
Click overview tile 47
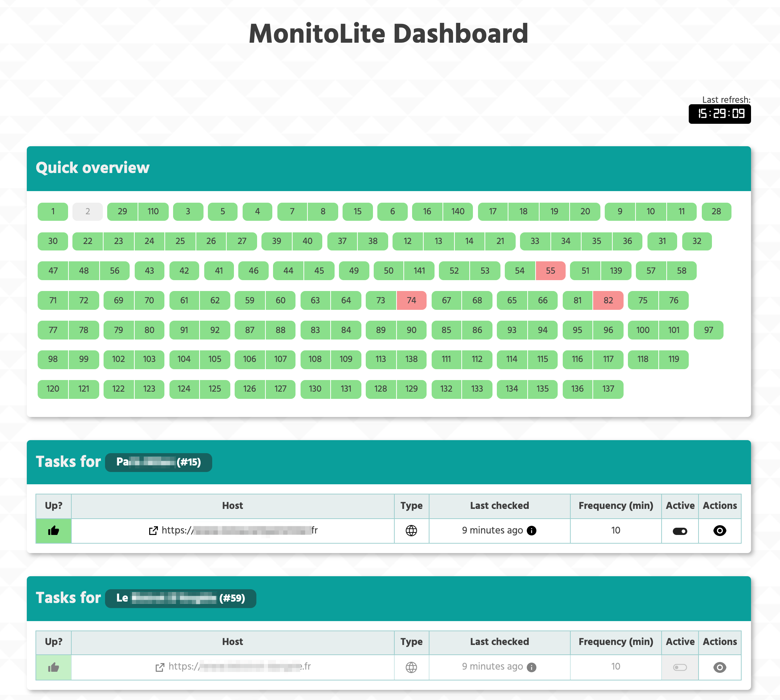53,271
